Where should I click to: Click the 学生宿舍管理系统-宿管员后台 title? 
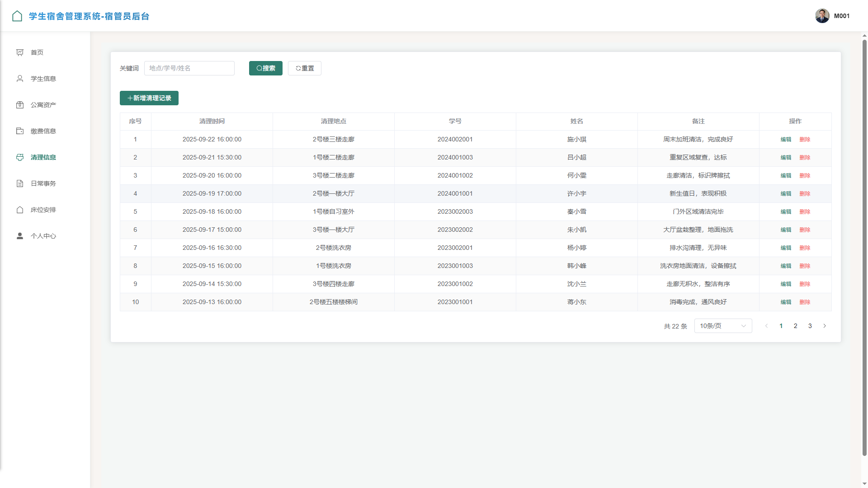pos(89,16)
